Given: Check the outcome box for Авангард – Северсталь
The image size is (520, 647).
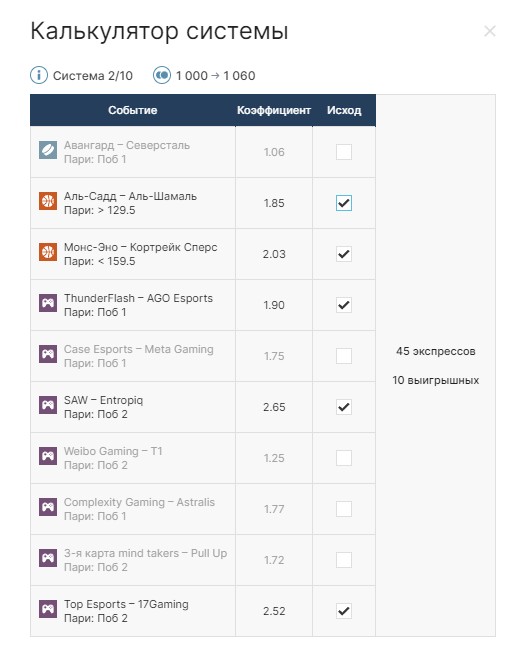Looking at the screenshot, I should click(x=344, y=152).
